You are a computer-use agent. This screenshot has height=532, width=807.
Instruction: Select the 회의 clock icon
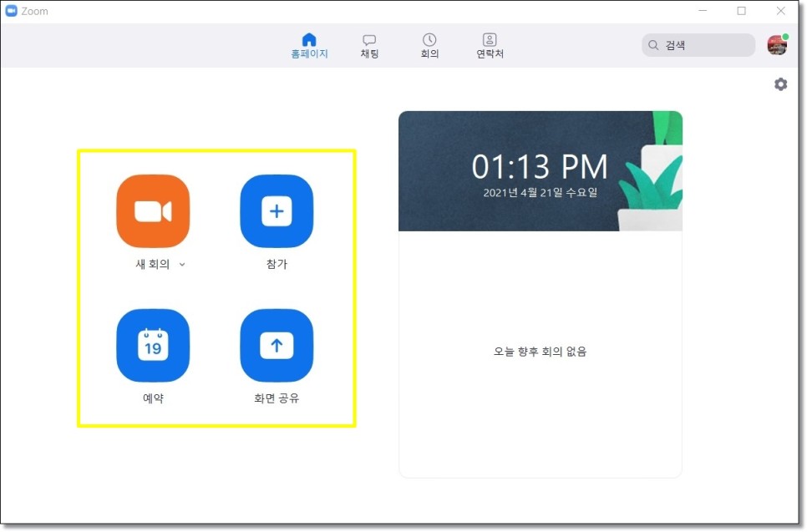429,38
